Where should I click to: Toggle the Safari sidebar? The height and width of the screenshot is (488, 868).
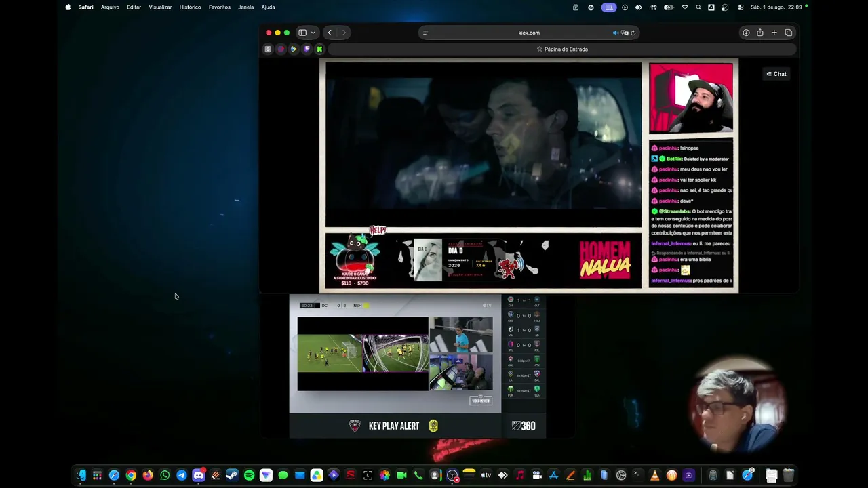[x=302, y=33]
